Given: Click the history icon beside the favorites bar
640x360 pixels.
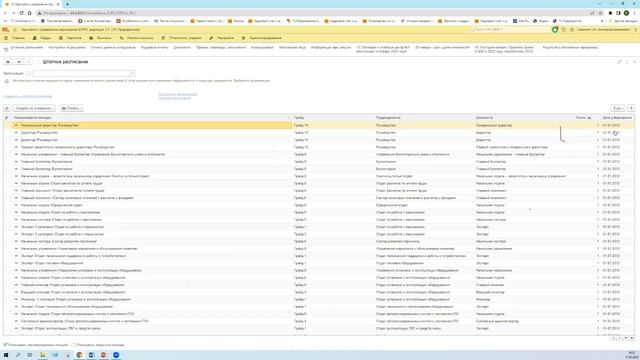Looking at the screenshot, I should click(x=6, y=49).
